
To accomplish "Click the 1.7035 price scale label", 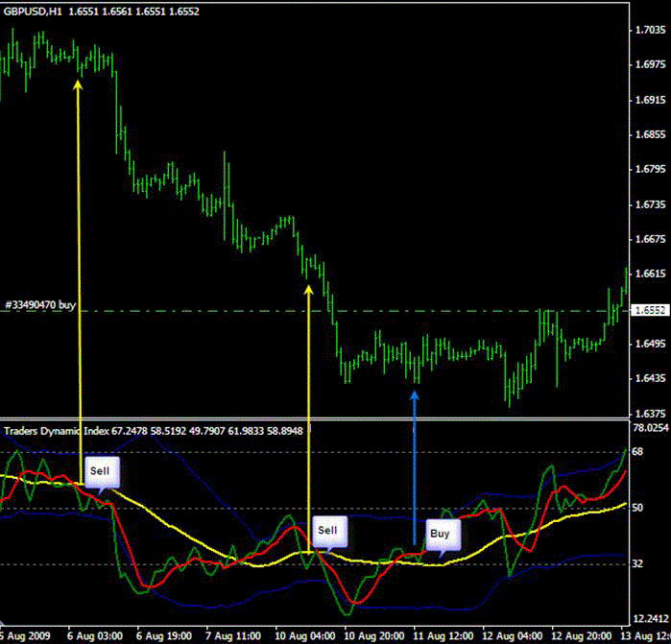I will coord(651,30).
